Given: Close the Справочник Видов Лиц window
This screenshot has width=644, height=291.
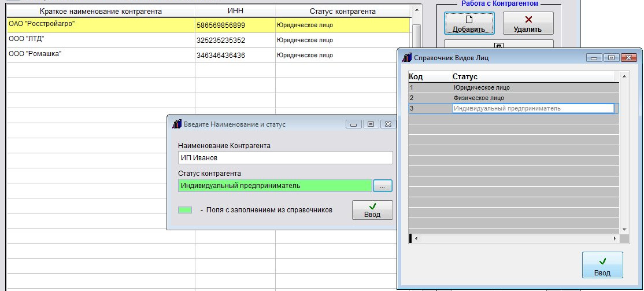Looking at the screenshot, I should click(x=628, y=58).
